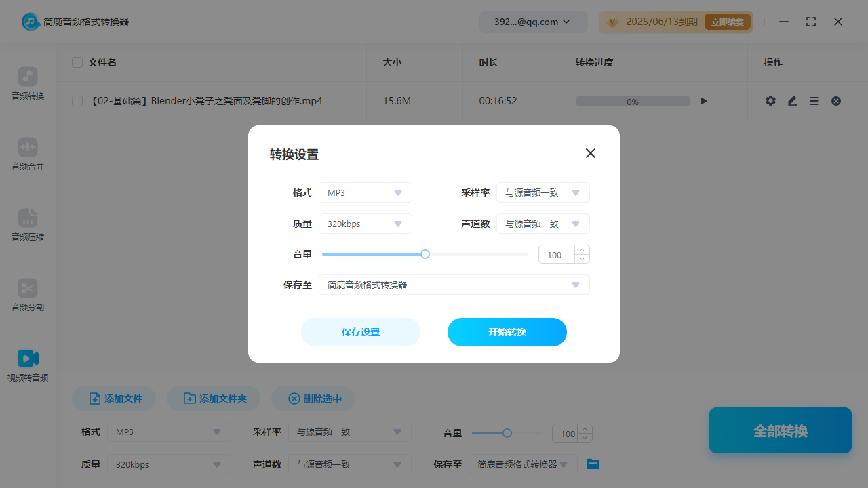Click the 音量 value input showing 100
The height and width of the screenshot is (488, 868).
point(557,254)
